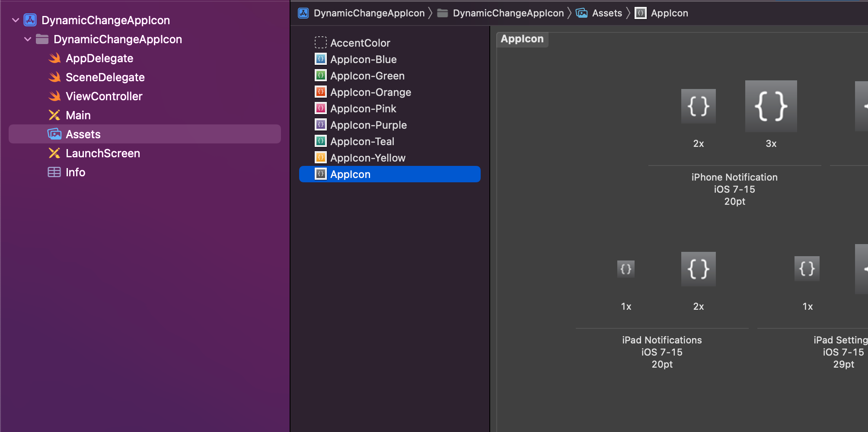Pick the AppIcon-Yellow icon set
The image size is (868, 432).
point(367,158)
